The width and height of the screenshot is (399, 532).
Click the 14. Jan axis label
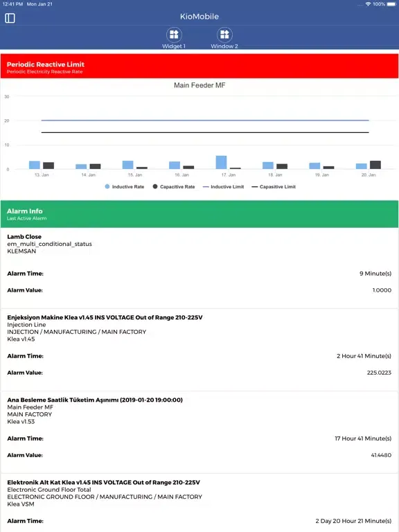[88, 175]
